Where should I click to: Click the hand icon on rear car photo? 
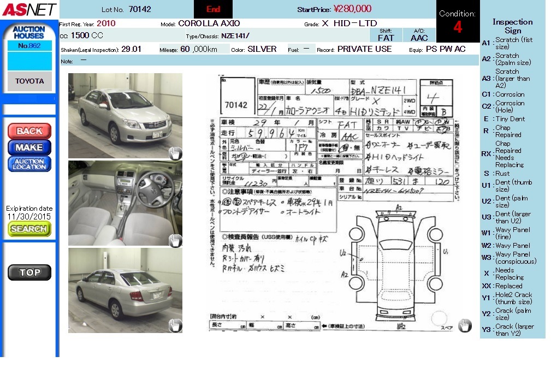point(175,326)
